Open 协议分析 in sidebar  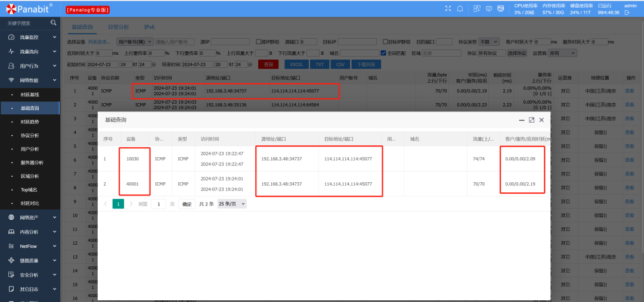click(x=30, y=135)
